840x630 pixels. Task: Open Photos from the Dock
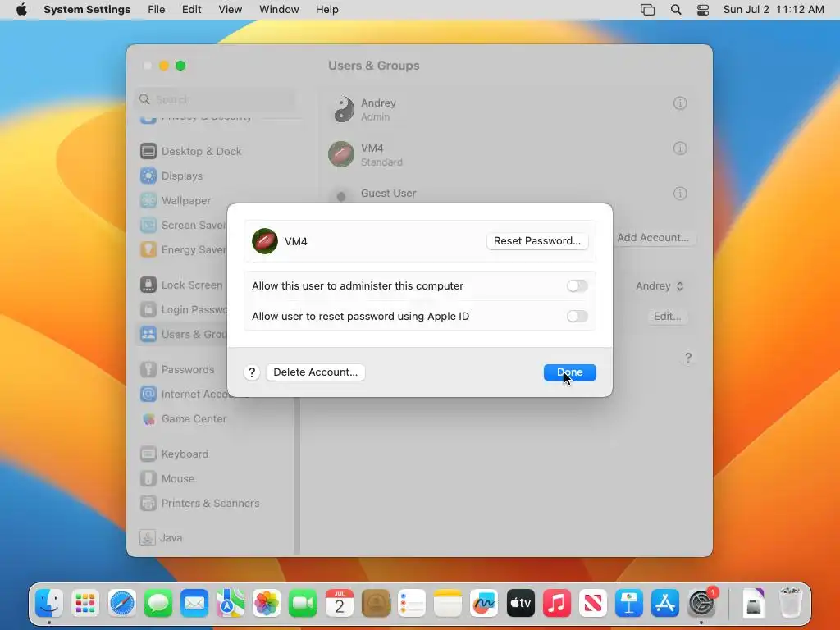click(267, 604)
